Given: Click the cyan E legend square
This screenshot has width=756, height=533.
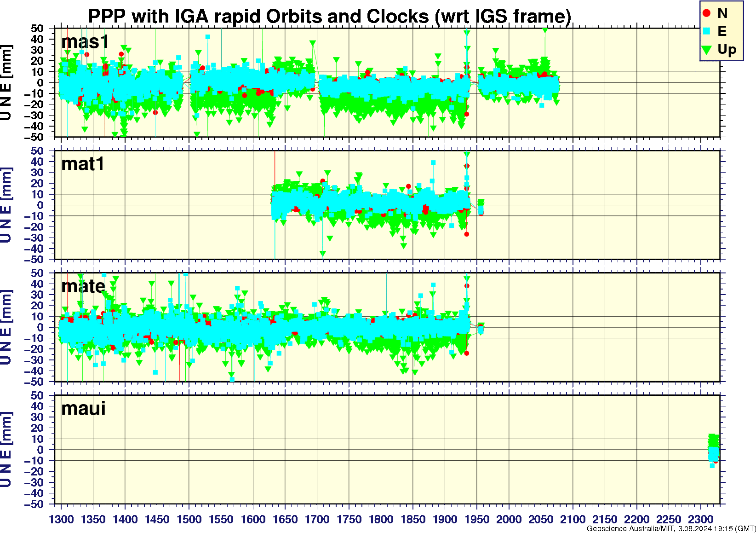Looking at the screenshot, I should tap(707, 31).
